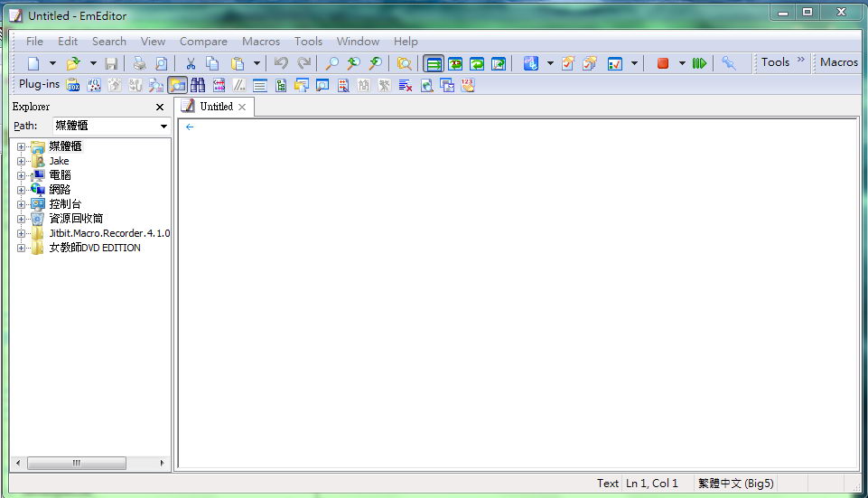Click the Cut scissors icon
This screenshot has width=868, height=498.
(191, 63)
